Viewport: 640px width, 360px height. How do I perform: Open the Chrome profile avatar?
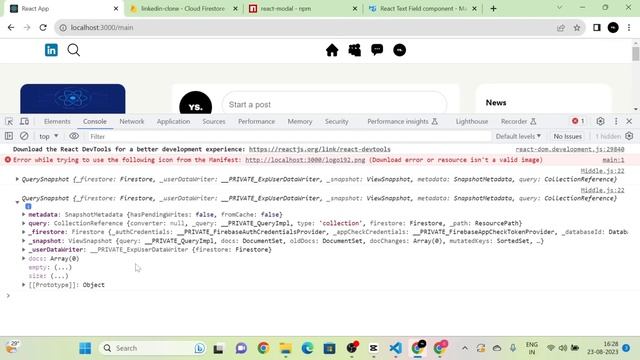tap(613, 28)
